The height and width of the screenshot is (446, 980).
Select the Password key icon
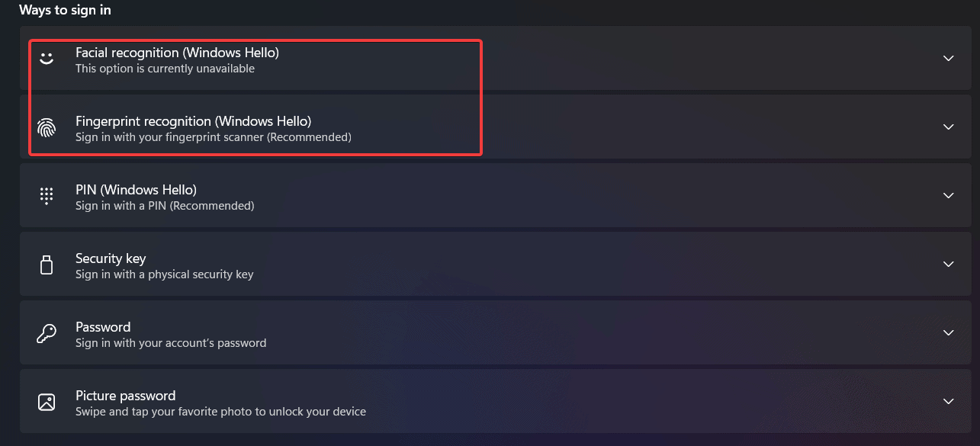pos(47,333)
